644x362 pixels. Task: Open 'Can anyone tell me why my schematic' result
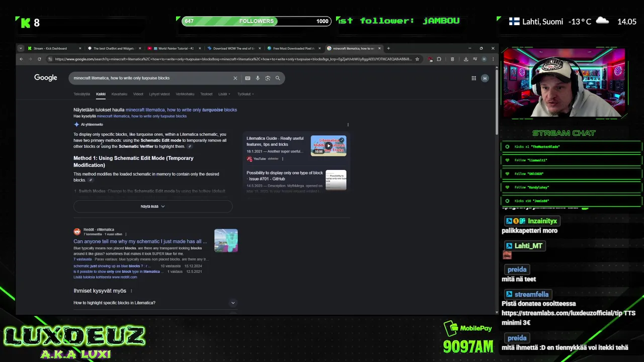coord(140,241)
